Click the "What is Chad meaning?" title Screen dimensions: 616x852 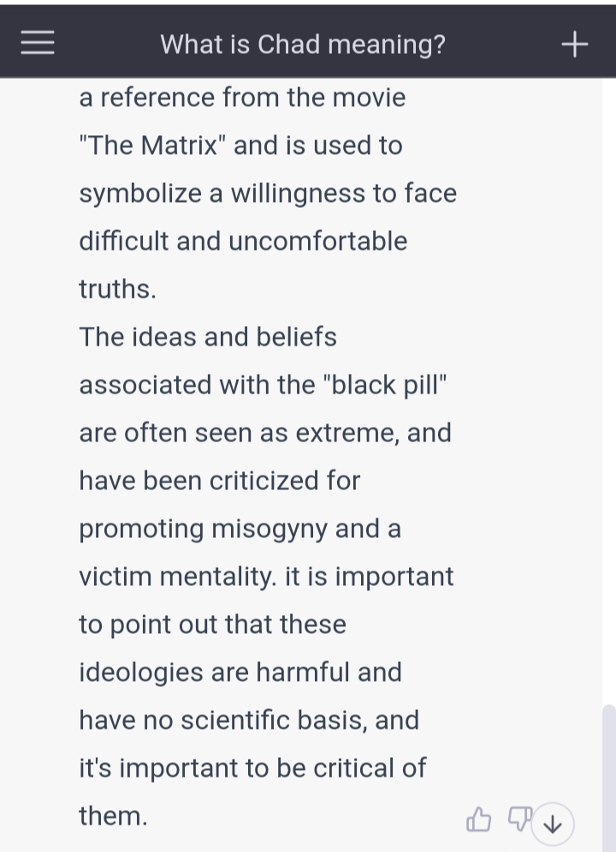pyautogui.click(x=303, y=44)
